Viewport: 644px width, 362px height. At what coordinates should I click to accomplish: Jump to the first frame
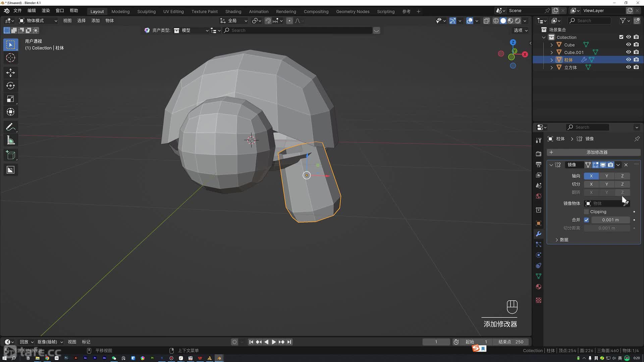(251, 342)
